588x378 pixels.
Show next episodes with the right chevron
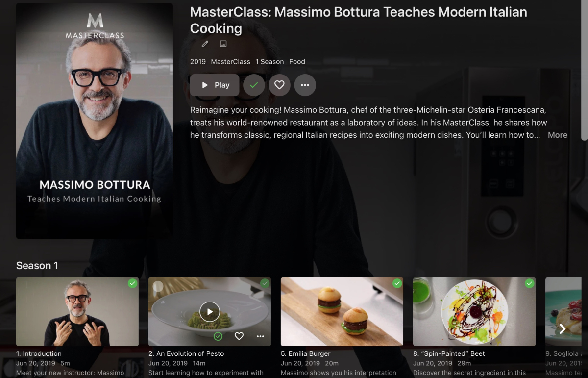click(x=563, y=328)
